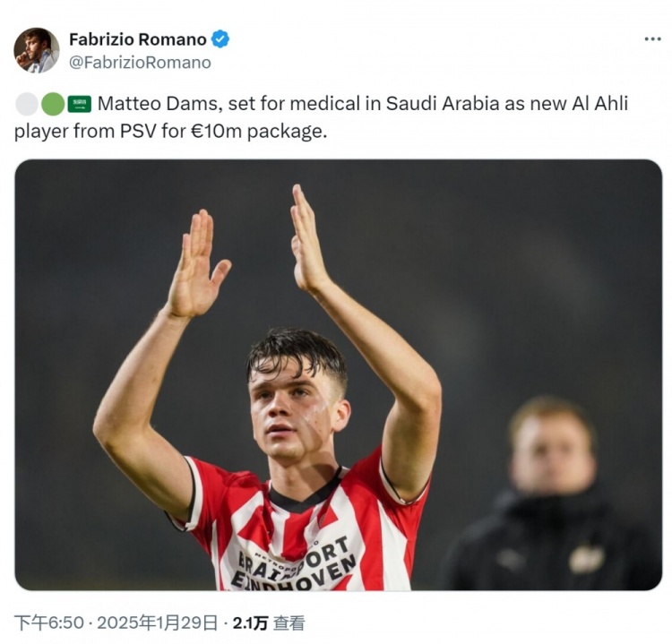
Task: Click the "Saudi Arabia" words in tweet
Action: tap(443, 104)
